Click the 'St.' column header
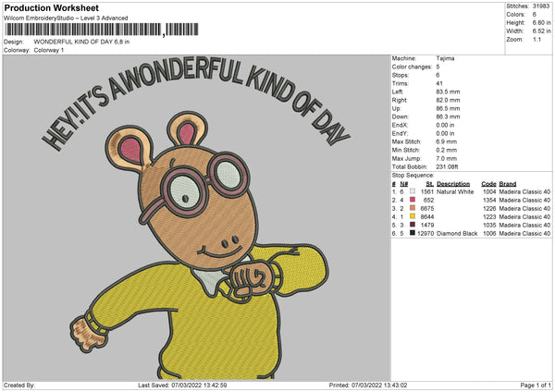Viewport: 555px width, 392px height. coord(430,184)
